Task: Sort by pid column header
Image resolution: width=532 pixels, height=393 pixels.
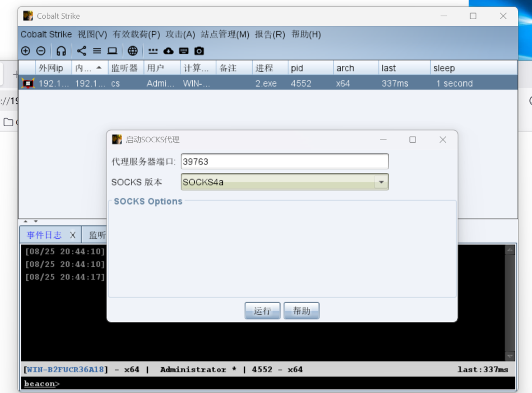Action: tap(311, 68)
